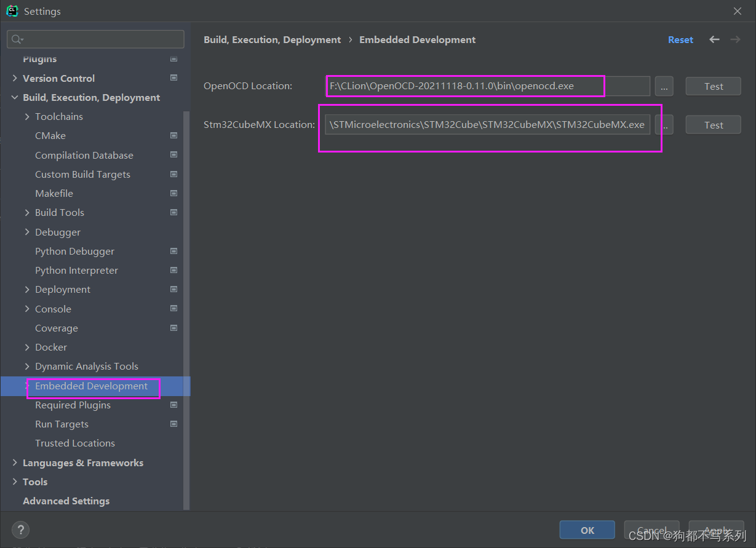Expand the Debugger node
The height and width of the screenshot is (548, 756).
pos(27,232)
